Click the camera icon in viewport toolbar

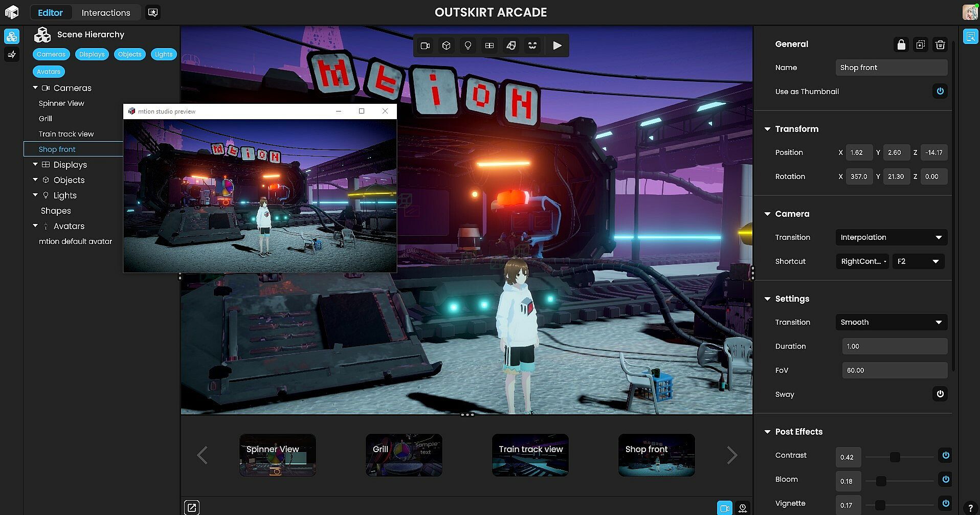(425, 46)
